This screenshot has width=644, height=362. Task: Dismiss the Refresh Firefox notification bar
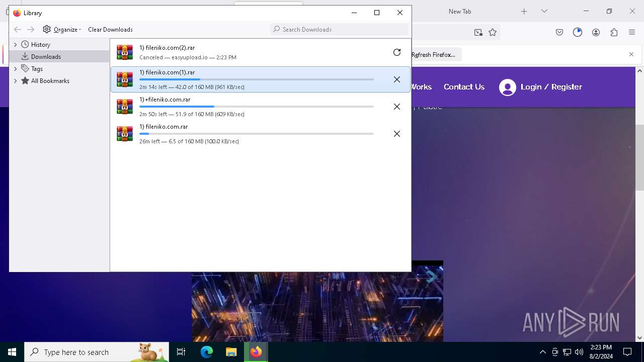pos(631,54)
